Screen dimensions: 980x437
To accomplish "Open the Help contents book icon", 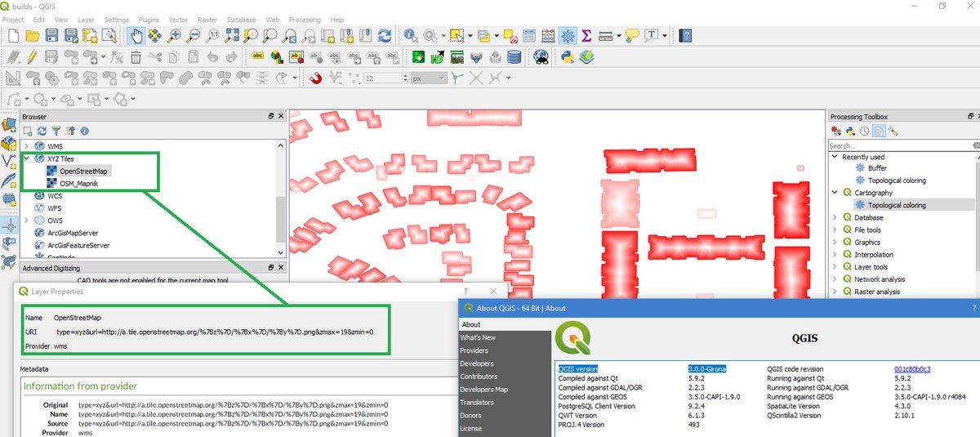I will point(686,36).
